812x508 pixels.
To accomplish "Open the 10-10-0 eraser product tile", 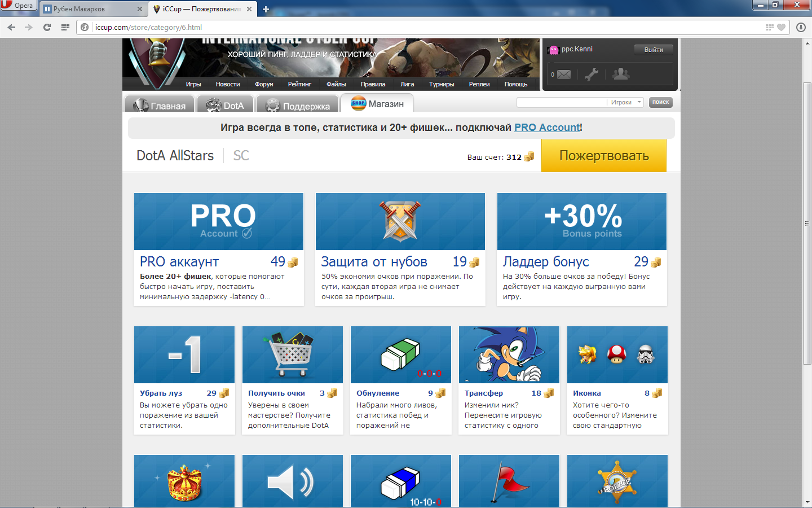I will (401, 481).
